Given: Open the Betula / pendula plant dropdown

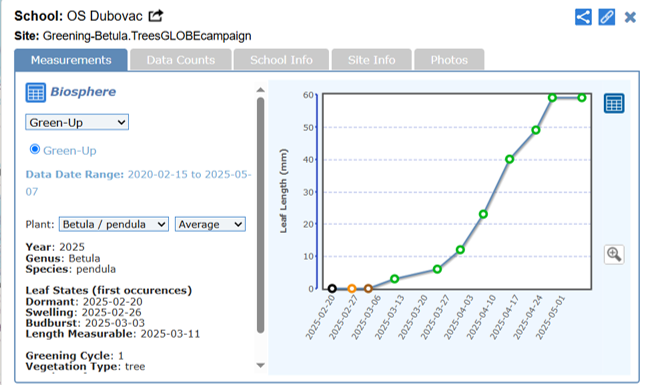Looking at the screenshot, I should [x=114, y=224].
